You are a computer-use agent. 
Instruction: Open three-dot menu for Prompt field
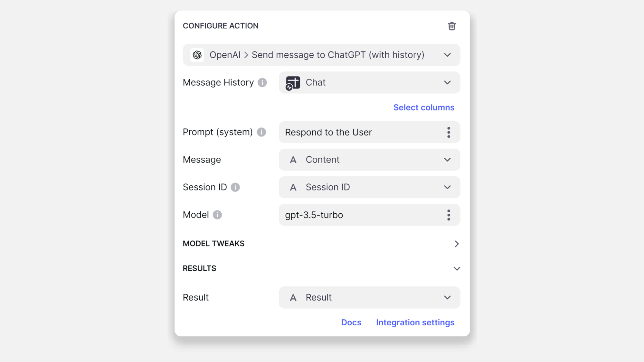point(449,132)
